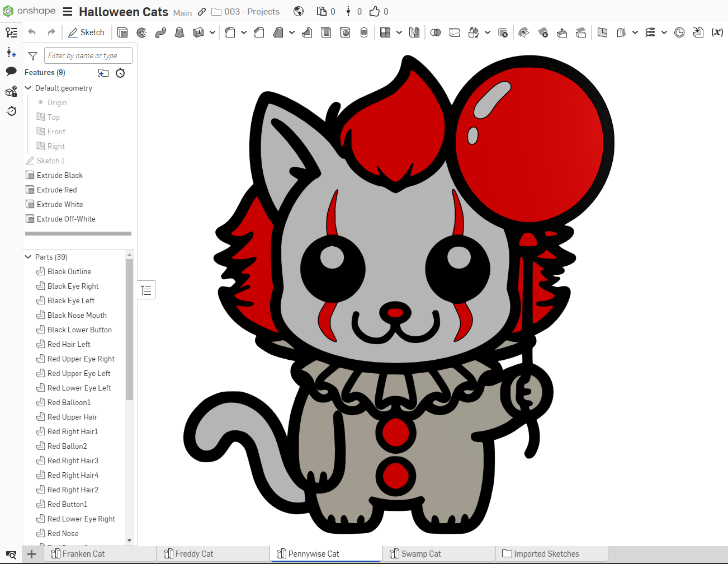
Task: Select the Extrude tool icon
Action: 123,32
